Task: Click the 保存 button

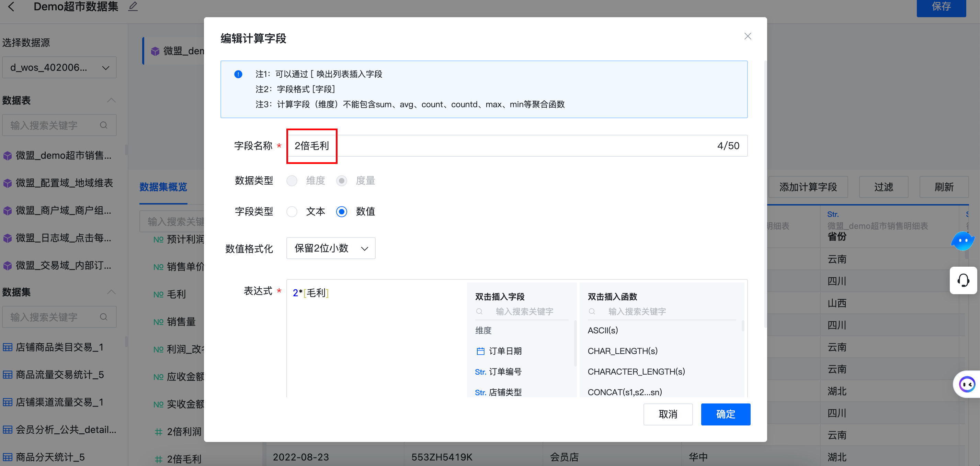Action: pos(941,7)
